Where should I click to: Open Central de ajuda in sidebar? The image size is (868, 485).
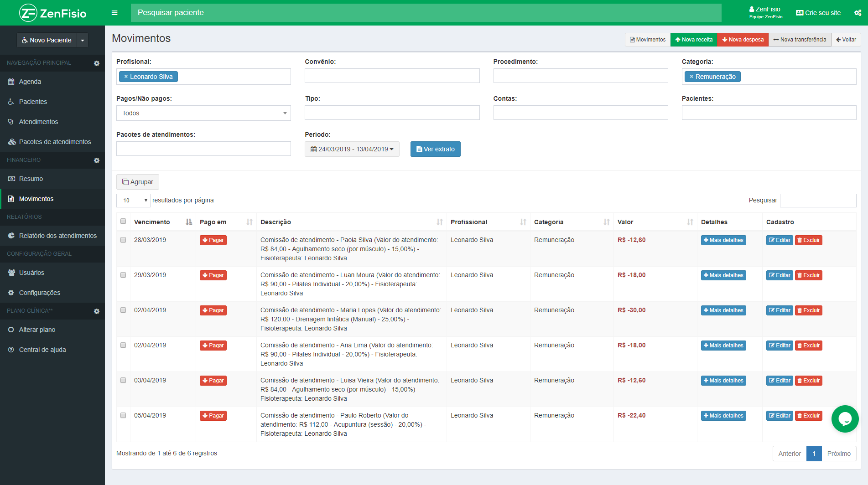(x=52, y=350)
